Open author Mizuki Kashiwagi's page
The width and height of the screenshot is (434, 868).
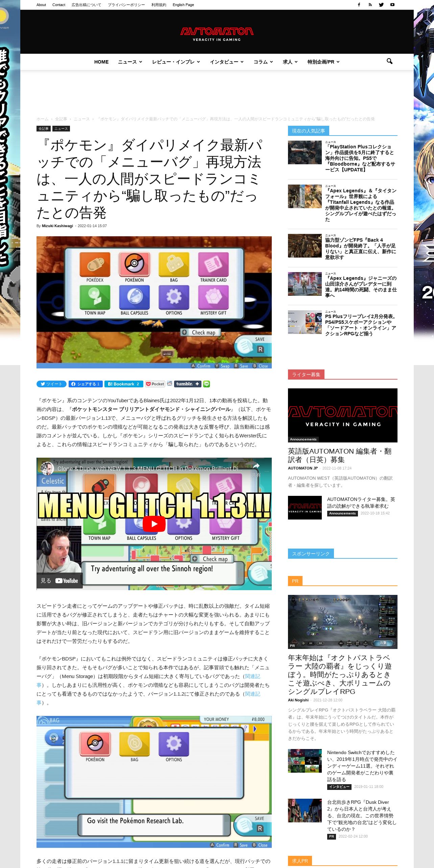click(57, 226)
